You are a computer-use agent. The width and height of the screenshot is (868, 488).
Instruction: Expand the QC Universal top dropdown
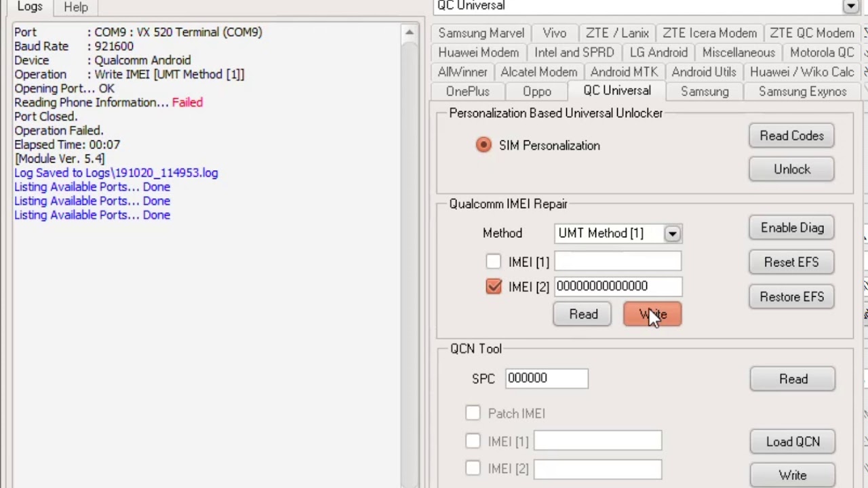click(850, 6)
